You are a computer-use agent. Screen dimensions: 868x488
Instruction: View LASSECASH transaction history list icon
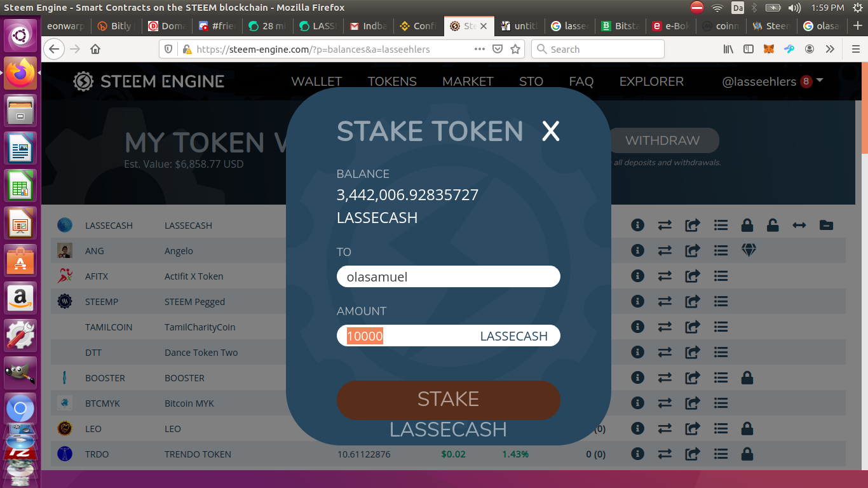pyautogui.click(x=721, y=225)
